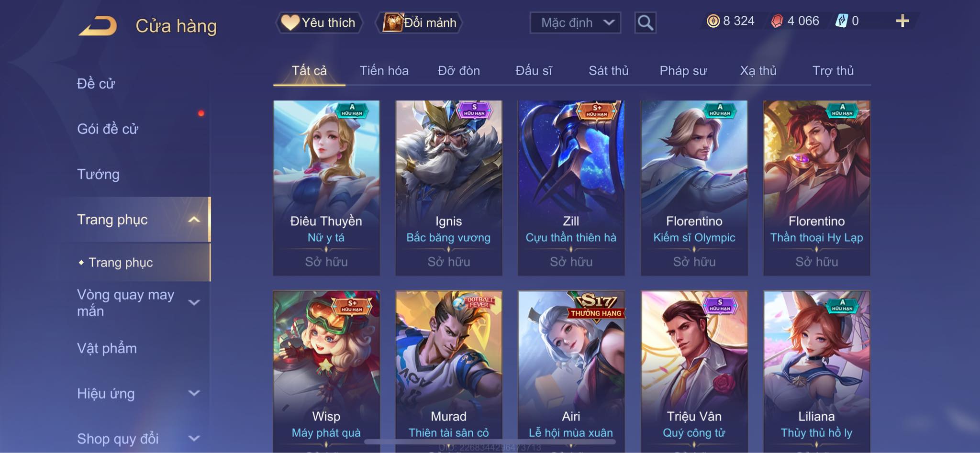Tap the blue voucher currency icon
Viewport: 980px width, 453px height.
(x=841, y=21)
